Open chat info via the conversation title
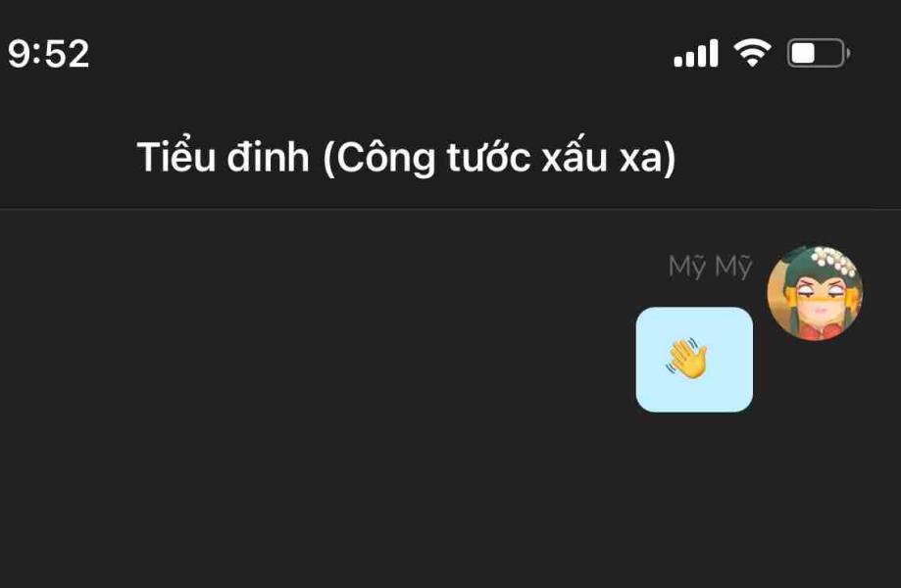This screenshot has height=588, width=901. tap(406, 157)
